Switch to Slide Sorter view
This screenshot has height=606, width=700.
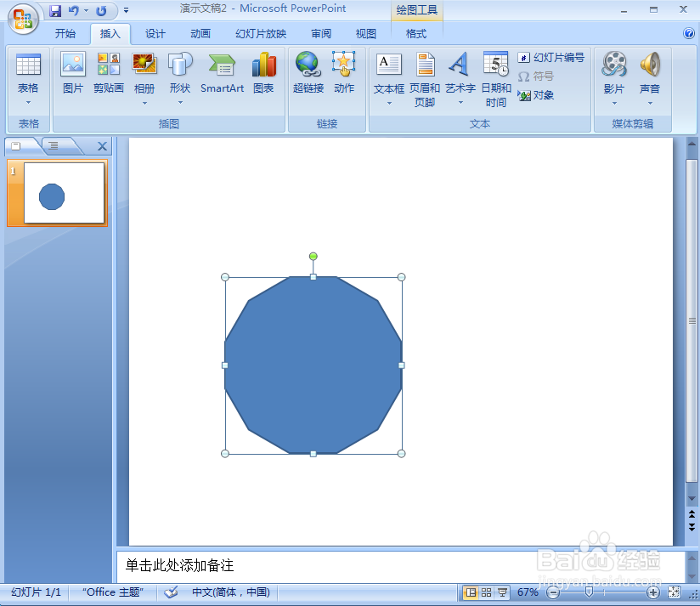pyautogui.click(x=487, y=592)
